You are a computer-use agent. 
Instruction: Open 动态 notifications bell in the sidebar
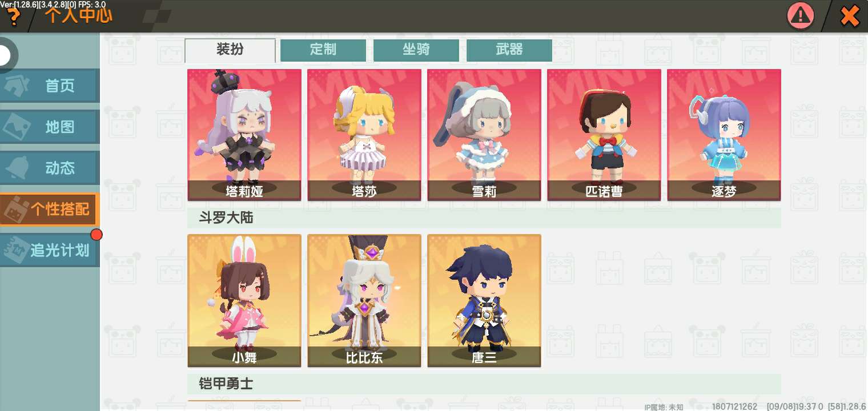[x=50, y=168]
